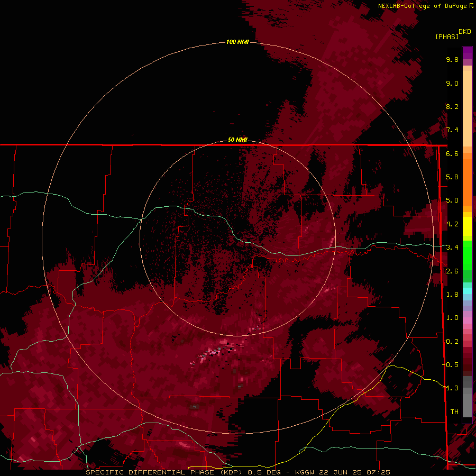Click the purple top segment of the color bar
The image size is (476, 476).
pyautogui.click(x=467, y=53)
